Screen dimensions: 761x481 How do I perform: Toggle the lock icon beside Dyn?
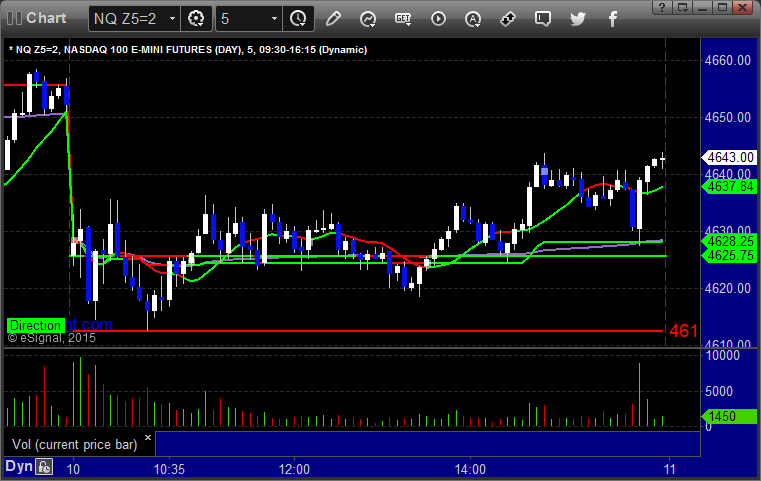44,467
